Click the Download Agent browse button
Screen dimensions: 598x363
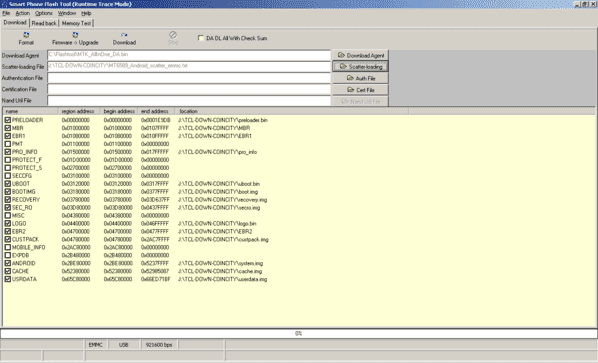click(361, 55)
